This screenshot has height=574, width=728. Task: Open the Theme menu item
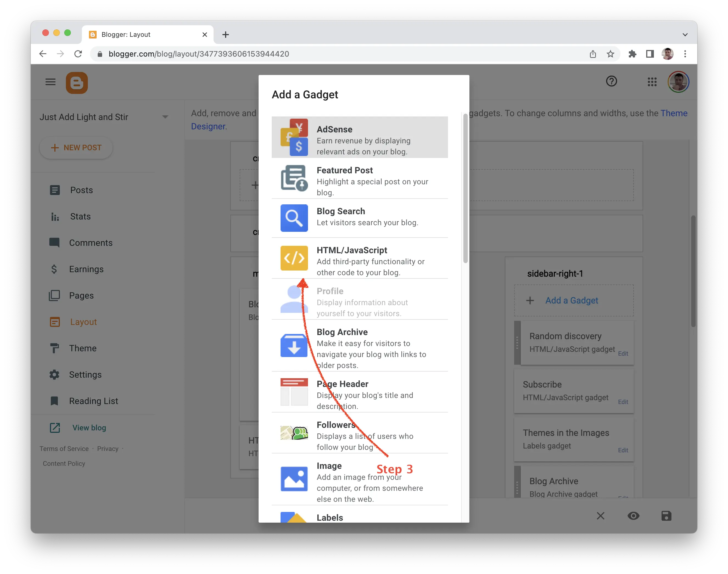coord(83,348)
